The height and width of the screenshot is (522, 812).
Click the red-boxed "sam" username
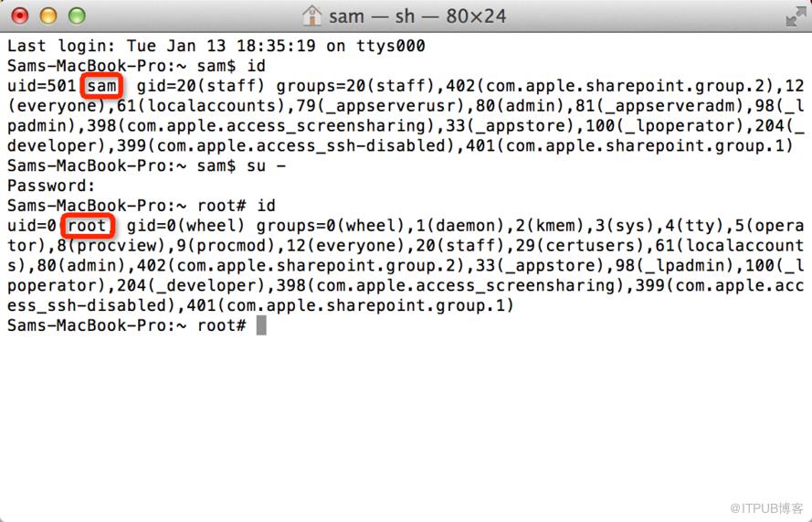click(101, 86)
